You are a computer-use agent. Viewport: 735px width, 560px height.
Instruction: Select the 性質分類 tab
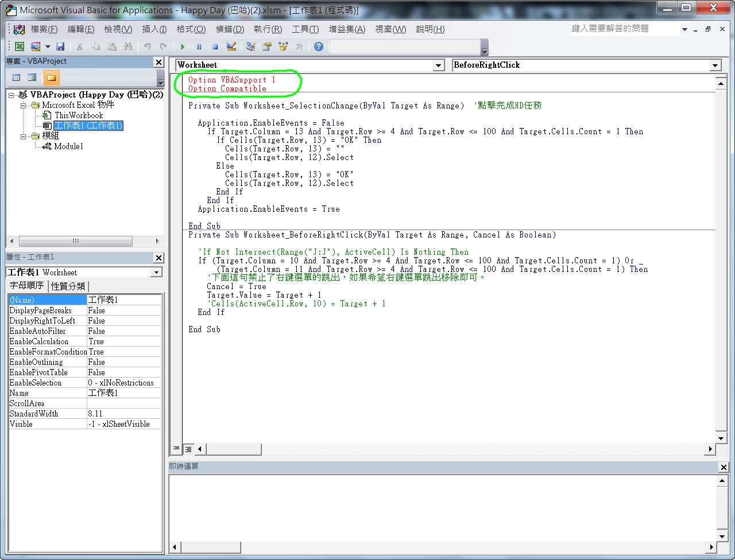point(68,286)
